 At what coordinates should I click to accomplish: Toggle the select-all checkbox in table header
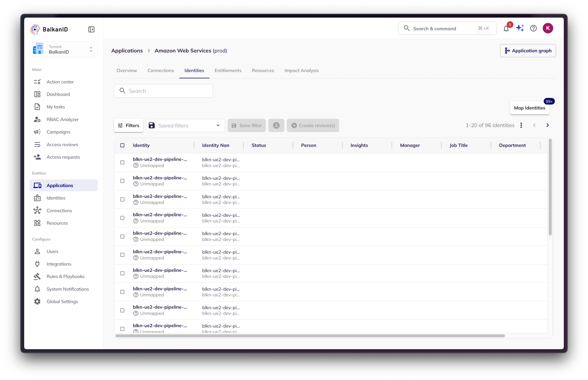click(122, 145)
